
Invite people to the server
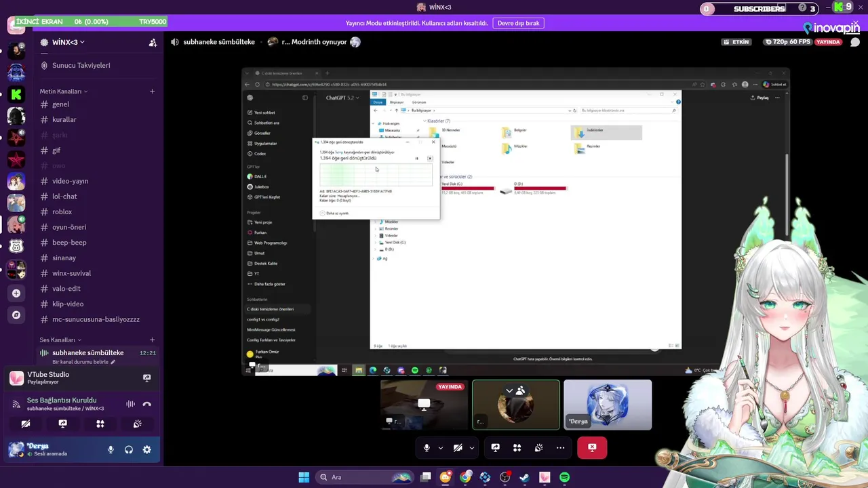coord(153,42)
